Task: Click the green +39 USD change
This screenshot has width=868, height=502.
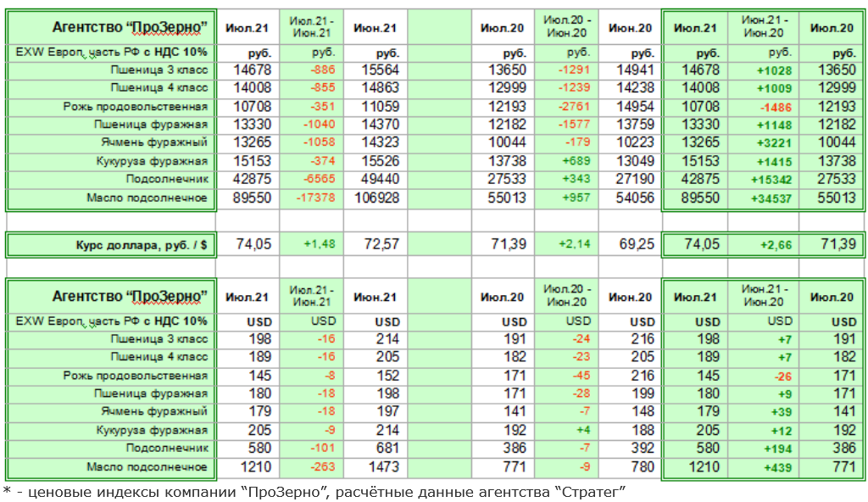Action: 782,413
